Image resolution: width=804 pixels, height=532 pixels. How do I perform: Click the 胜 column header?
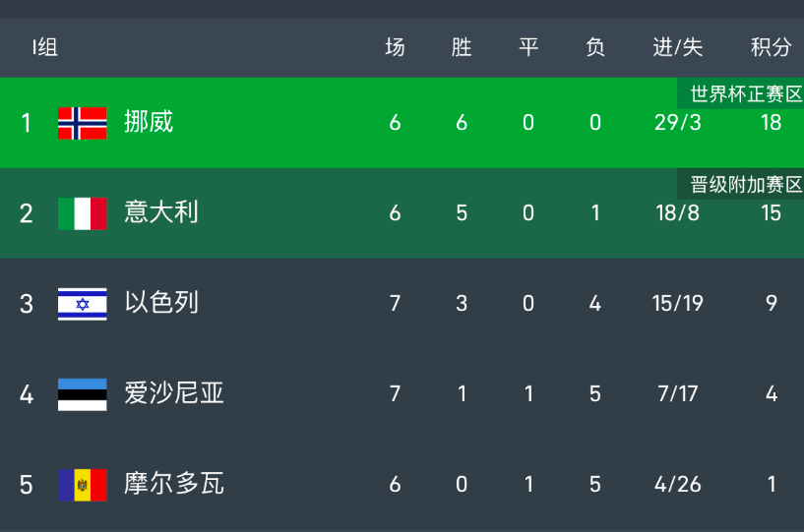point(462,47)
